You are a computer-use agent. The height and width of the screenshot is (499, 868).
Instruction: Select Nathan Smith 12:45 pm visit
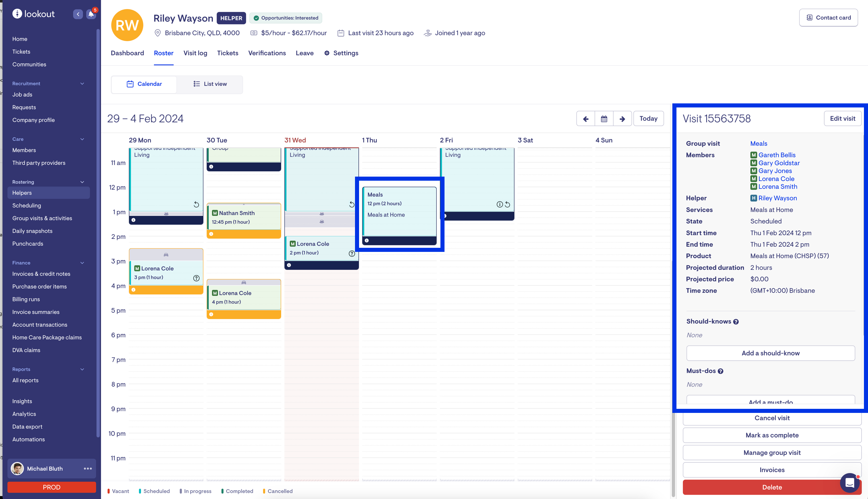point(243,217)
